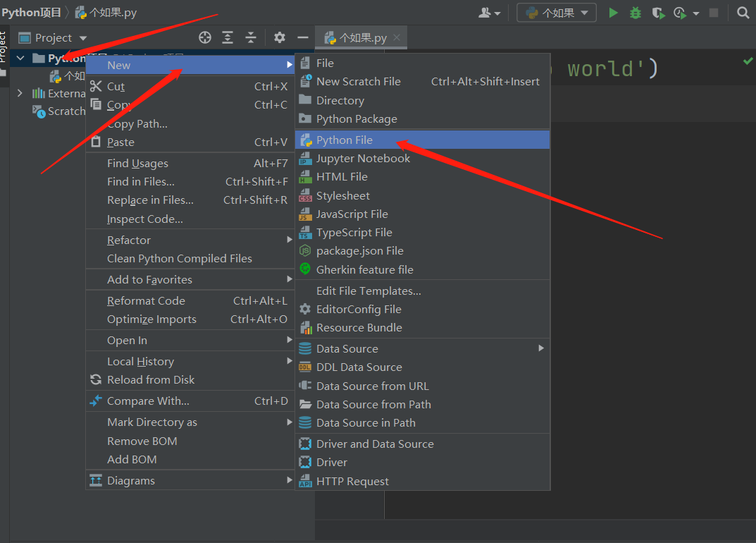
Task: Expand the Data Source submenu
Action: 422,349
